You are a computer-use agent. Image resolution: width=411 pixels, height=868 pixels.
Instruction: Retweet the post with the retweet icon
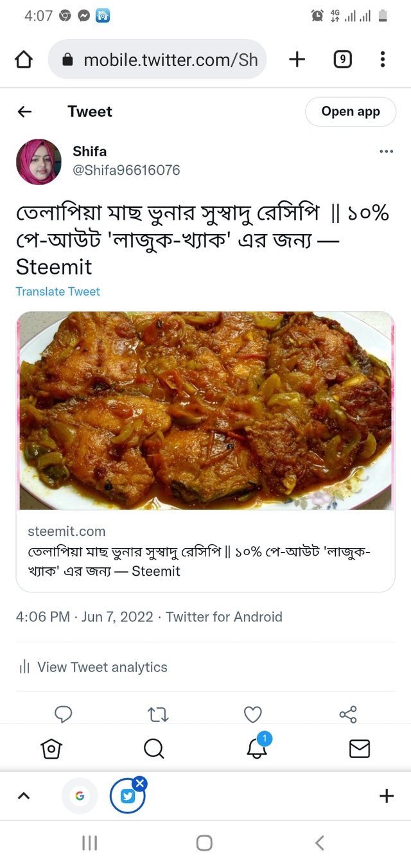click(158, 714)
